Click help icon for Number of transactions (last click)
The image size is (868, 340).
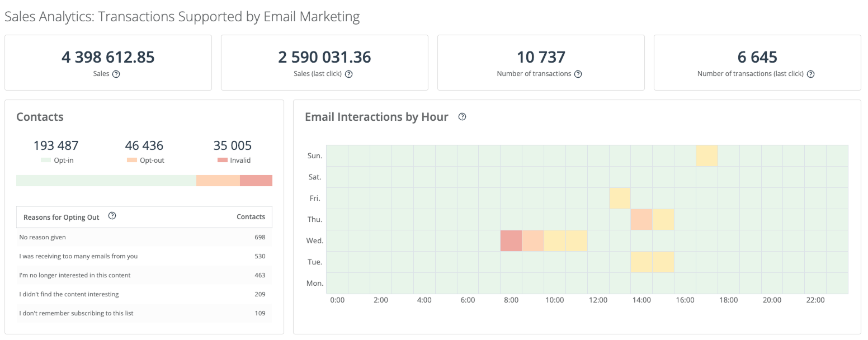point(810,74)
